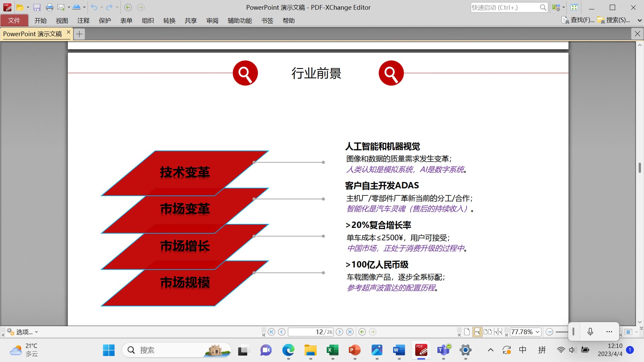Click the 查找(F) find button
Screen dimensions: 644x362
pos(578,20)
